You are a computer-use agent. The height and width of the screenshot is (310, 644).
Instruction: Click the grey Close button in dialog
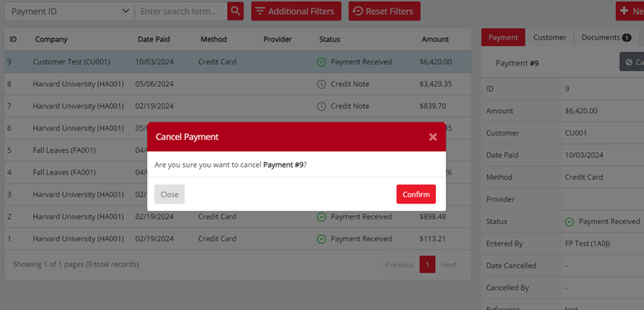[x=169, y=194]
